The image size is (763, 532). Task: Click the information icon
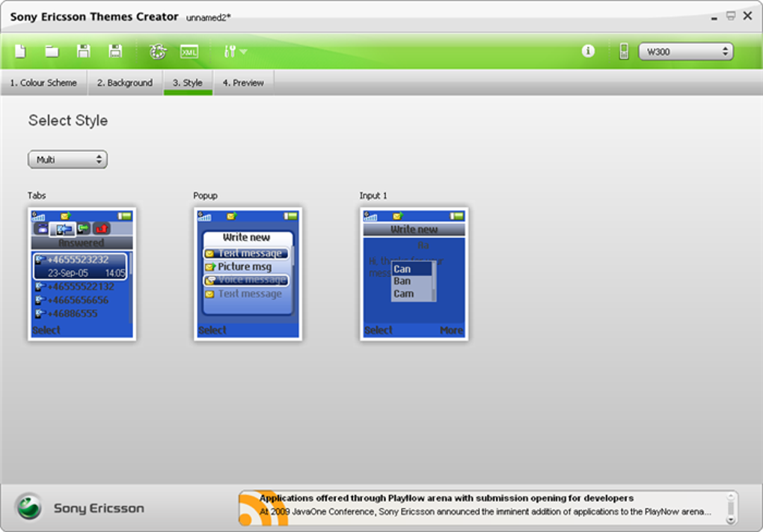point(588,51)
